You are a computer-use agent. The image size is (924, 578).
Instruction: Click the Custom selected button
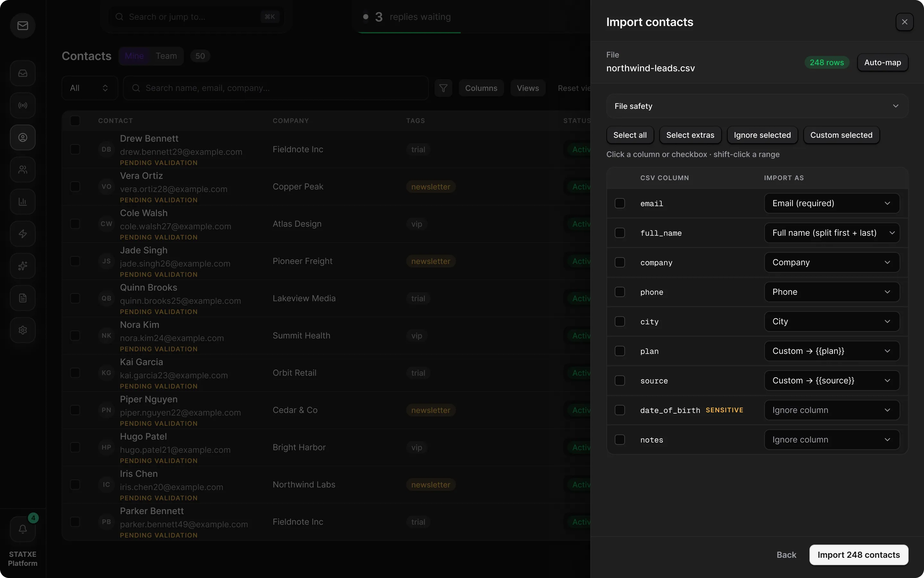pos(841,135)
